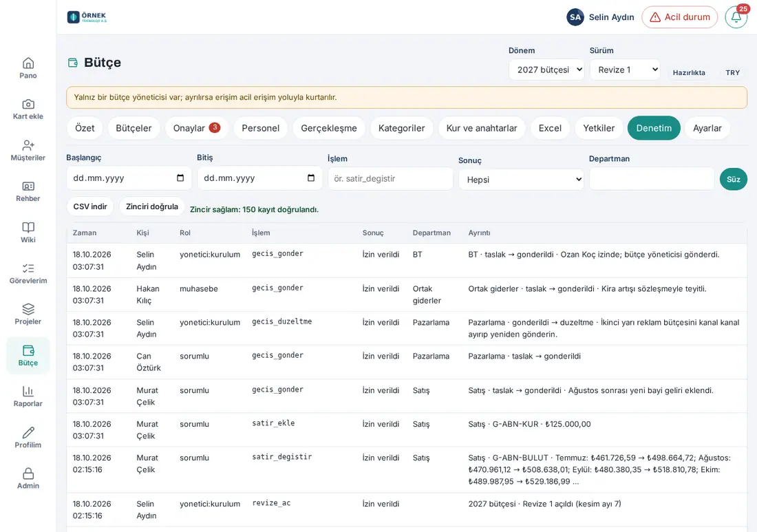757x532 pixels.
Task: Click the SA user avatar
Action: 575,17
